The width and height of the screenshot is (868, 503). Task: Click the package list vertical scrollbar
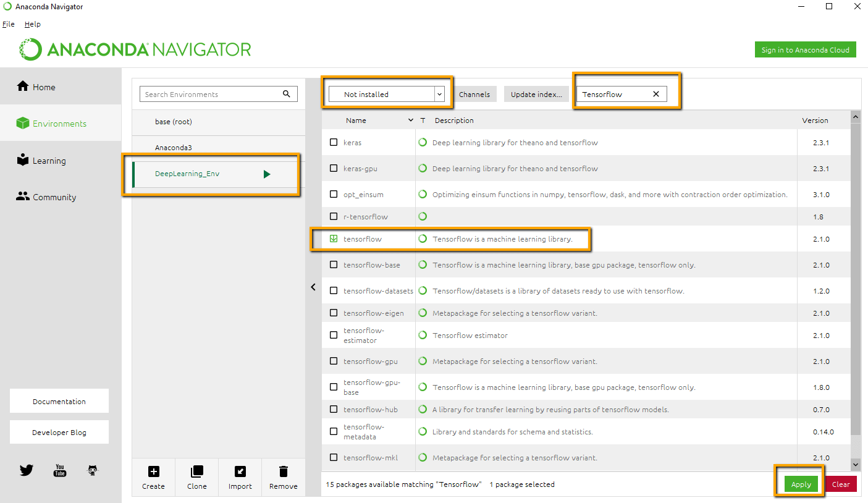tap(856, 278)
